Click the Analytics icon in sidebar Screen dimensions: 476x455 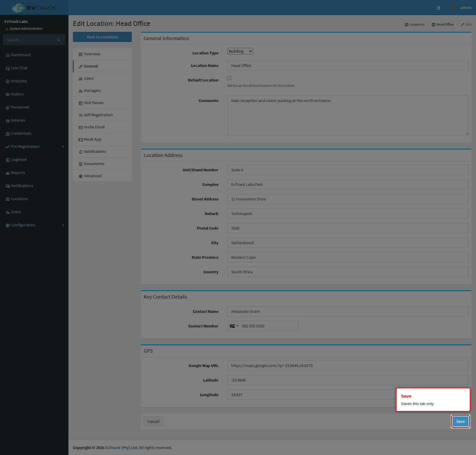click(x=8, y=81)
